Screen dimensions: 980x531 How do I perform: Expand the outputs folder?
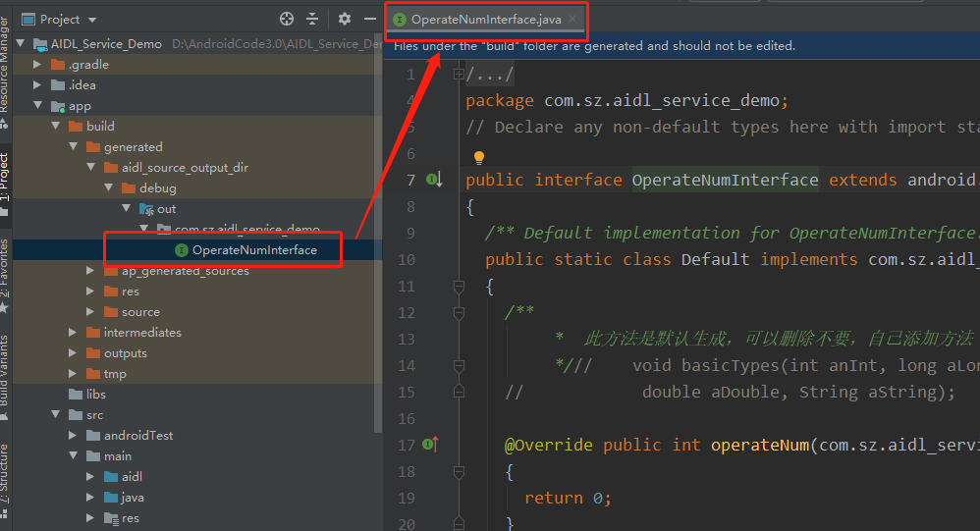click(73, 353)
